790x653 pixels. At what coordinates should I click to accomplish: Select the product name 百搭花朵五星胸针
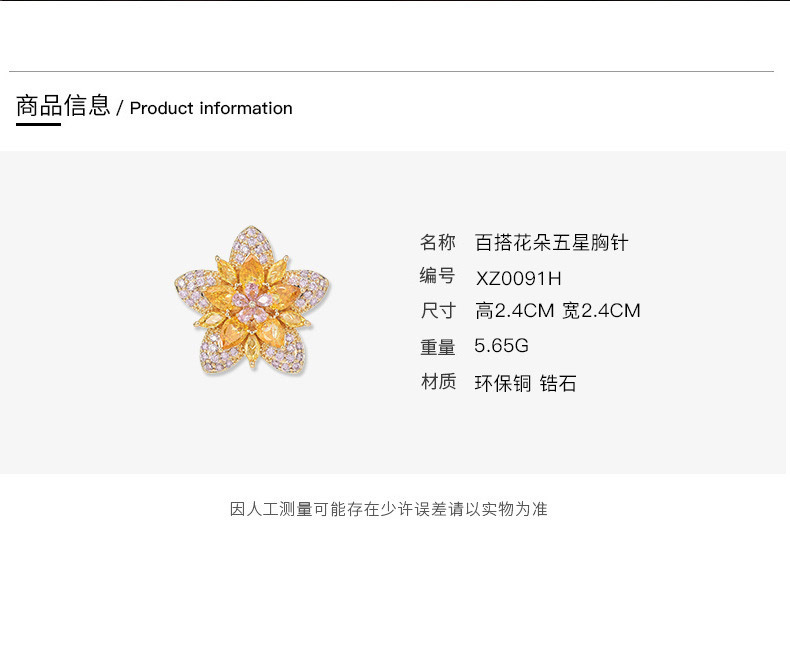552,243
